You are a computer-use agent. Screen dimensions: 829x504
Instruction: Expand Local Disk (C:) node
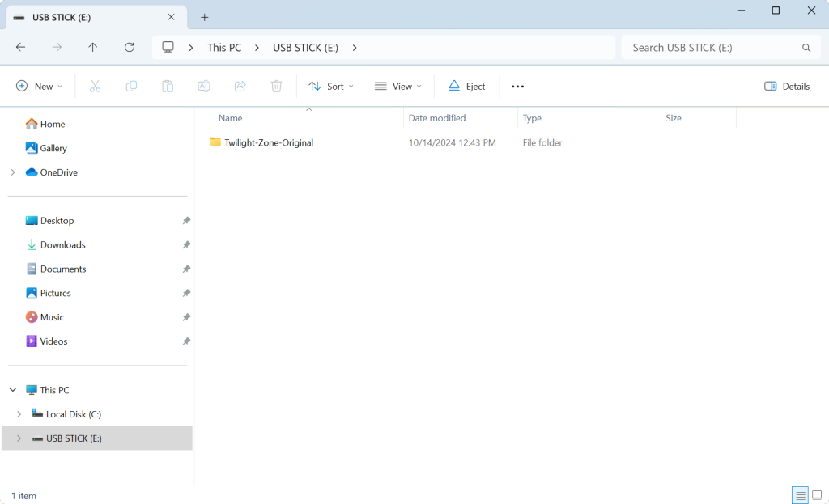pos(19,414)
